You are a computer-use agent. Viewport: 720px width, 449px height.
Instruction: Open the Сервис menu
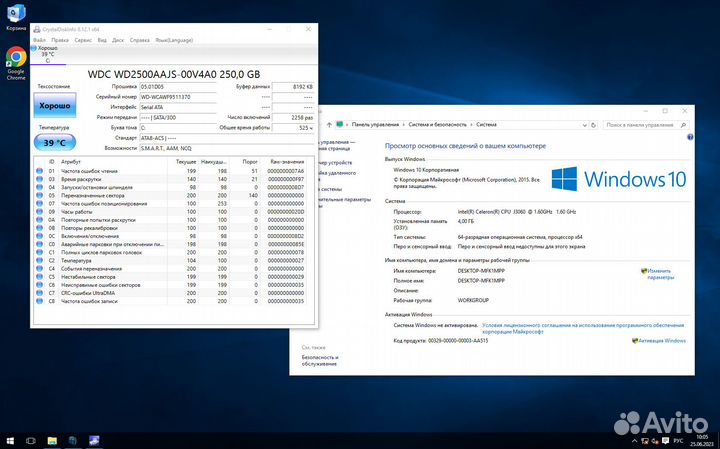[x=83, y=40]
